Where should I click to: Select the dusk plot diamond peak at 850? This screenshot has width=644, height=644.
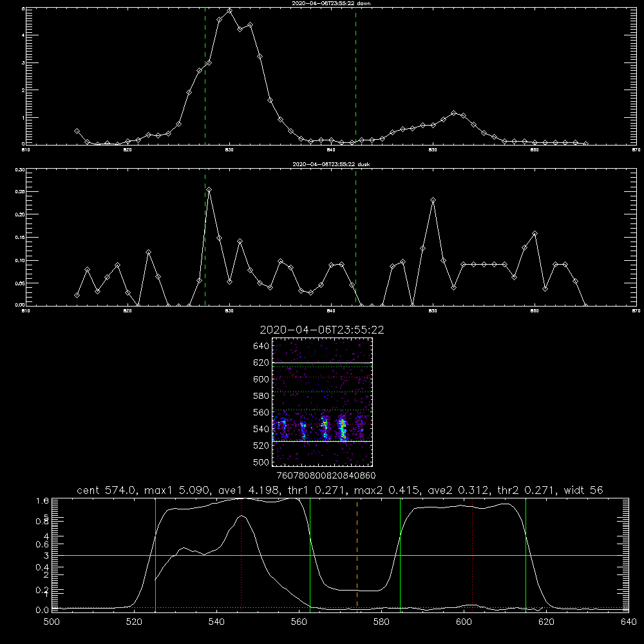point(433,200)
